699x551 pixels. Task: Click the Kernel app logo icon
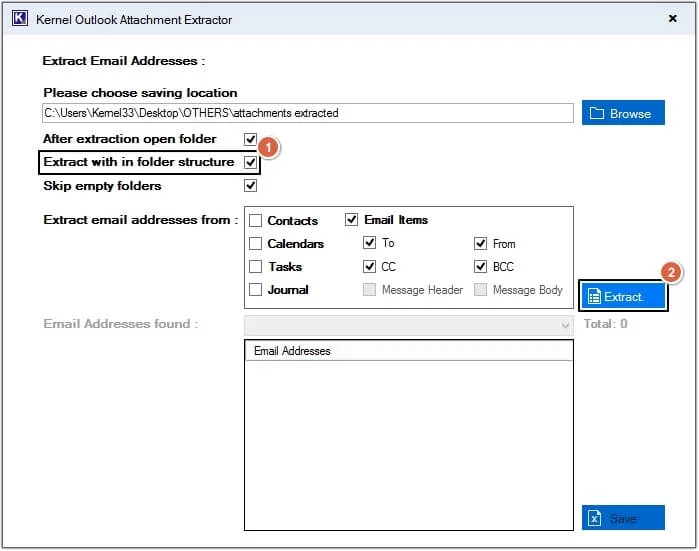point(20,19)
